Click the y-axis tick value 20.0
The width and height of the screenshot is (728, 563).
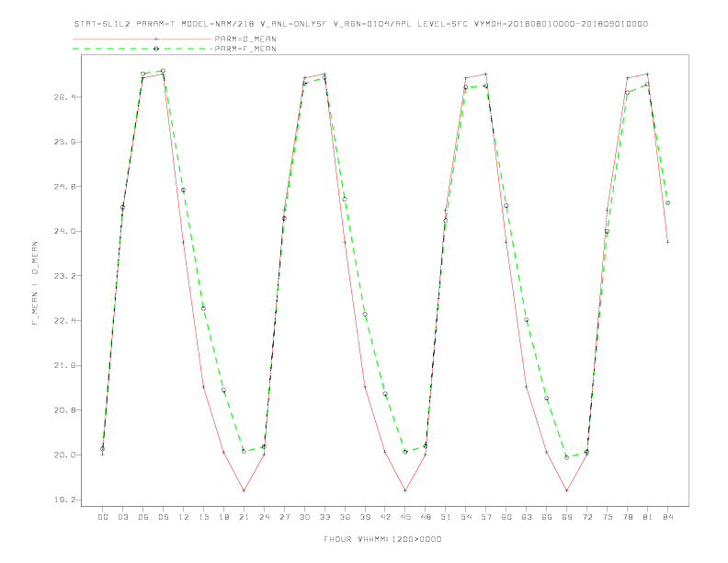tap(64, 454)
